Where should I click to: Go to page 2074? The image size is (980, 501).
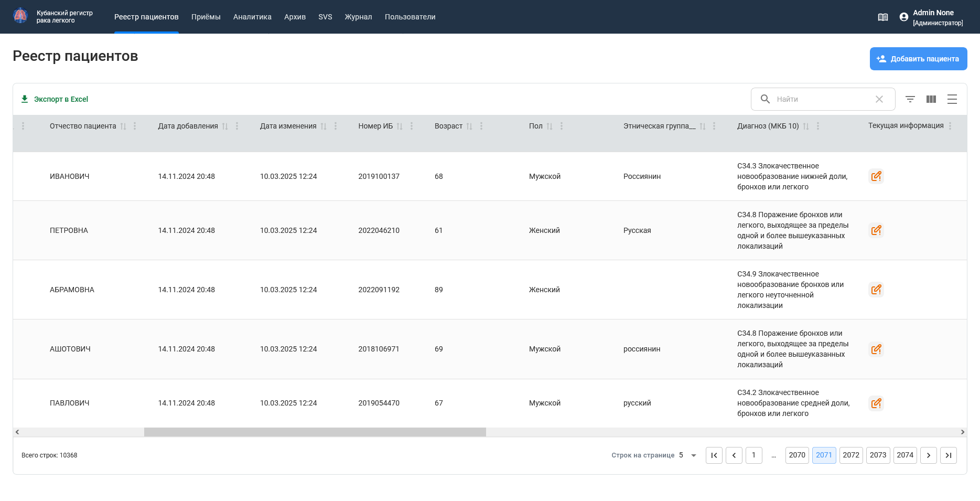[905, 455]
